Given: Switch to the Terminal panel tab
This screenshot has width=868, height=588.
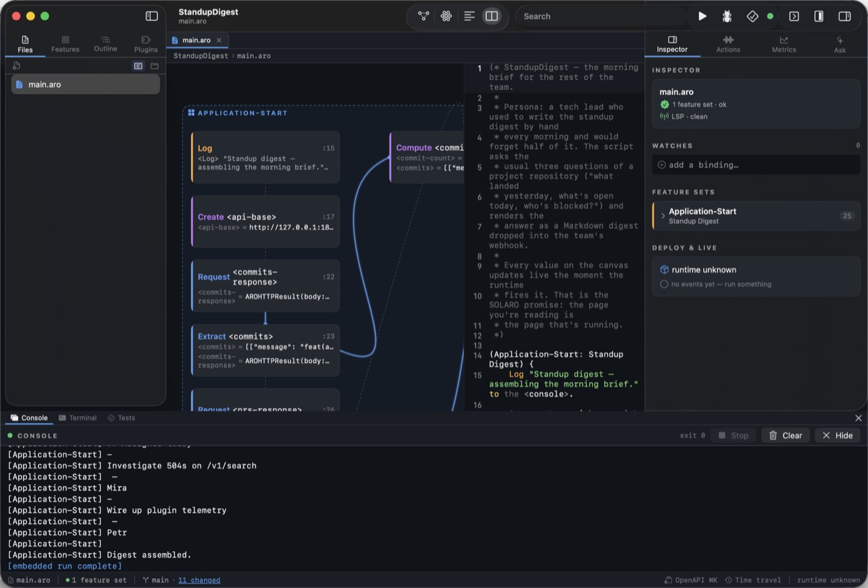Looking at the screenshot, I should [x=77, y=418].
